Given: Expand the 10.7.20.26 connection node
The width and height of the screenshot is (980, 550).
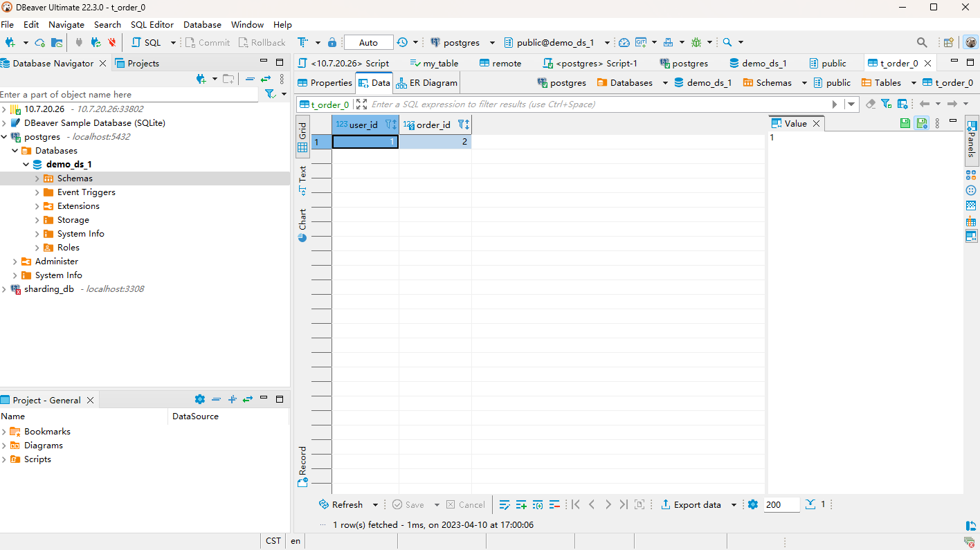Looking at the screenshot, I should 4,109.
